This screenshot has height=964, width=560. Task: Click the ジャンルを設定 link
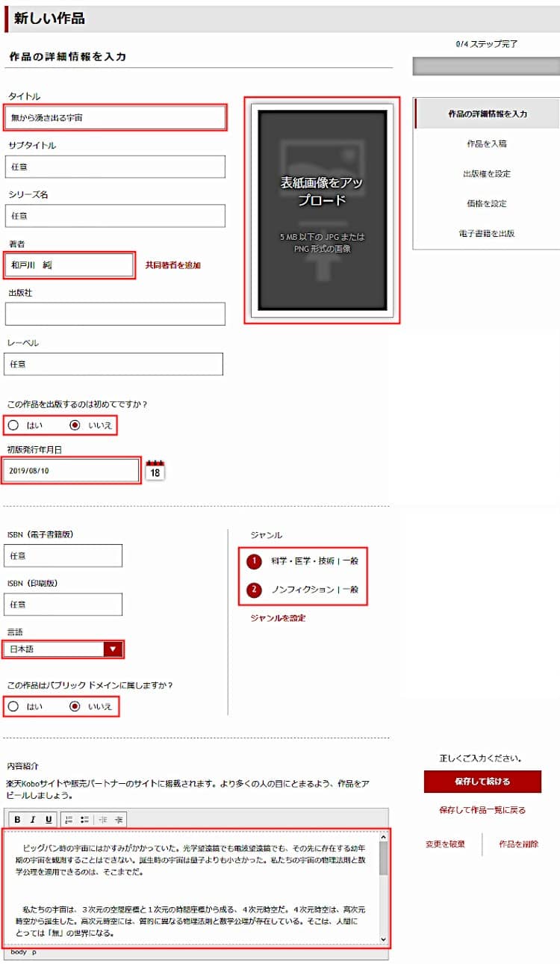(x=278, y=618)
